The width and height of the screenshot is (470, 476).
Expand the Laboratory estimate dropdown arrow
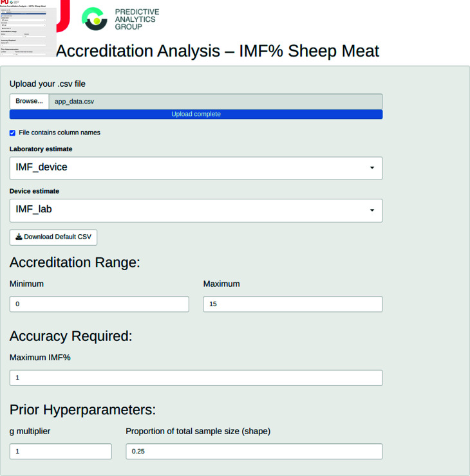pos(372,168)
